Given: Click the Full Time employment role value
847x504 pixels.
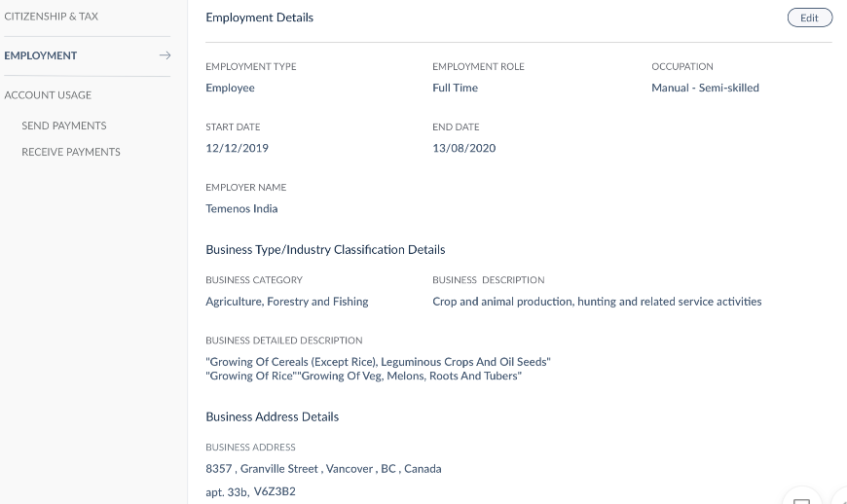Looking at the screenshot, I should (x=455, y=88).
